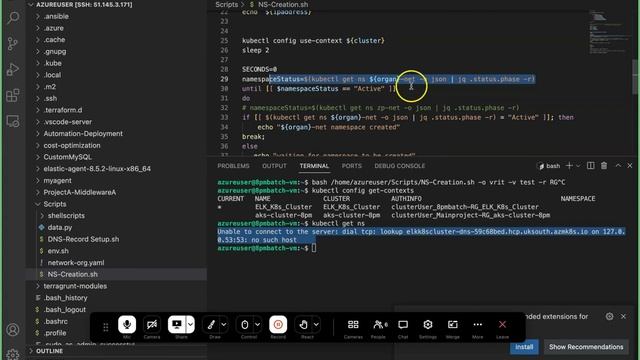Open the DEBUG CONSOLE tab
This screenshot has height=360, width=640.
tap(400, 166)
